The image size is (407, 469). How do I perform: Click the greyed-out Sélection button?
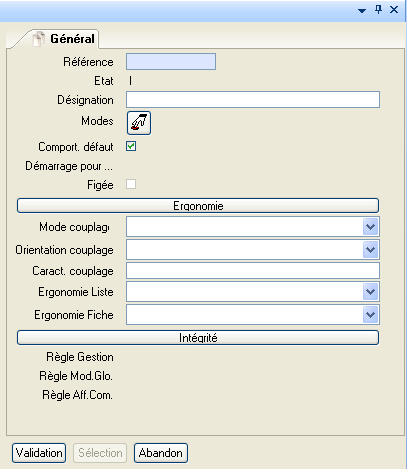pyautogui.click(x=100, y=453)
